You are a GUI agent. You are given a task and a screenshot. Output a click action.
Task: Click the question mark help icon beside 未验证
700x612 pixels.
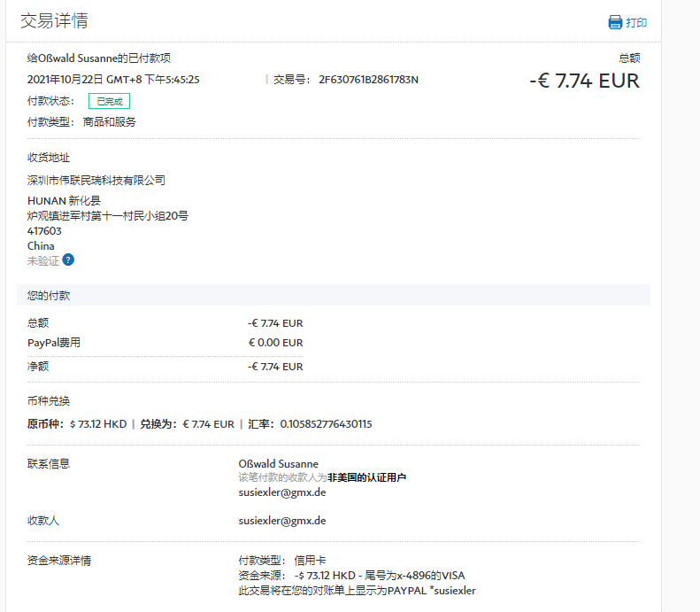click(68, 260)
